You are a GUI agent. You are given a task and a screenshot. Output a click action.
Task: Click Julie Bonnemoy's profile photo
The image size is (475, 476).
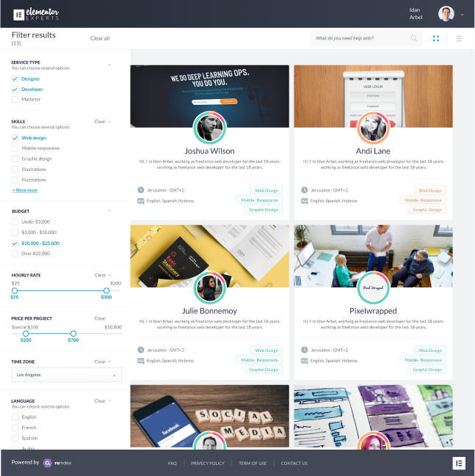pos(209,288)
